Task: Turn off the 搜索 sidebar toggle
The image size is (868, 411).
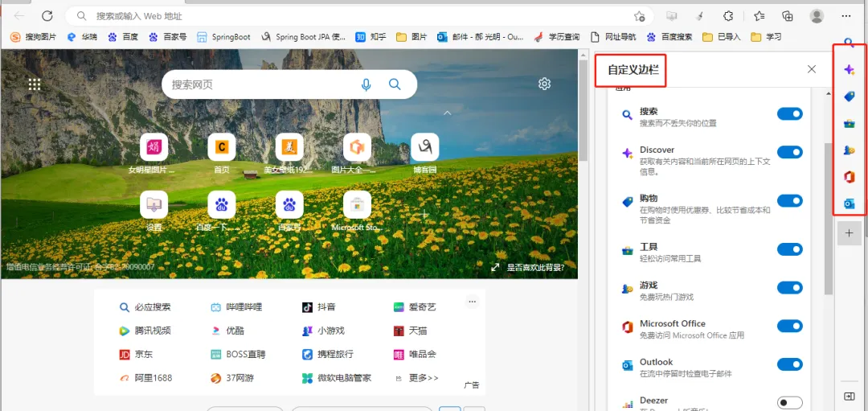Action: pyautogui.click(x=790, y=113)
